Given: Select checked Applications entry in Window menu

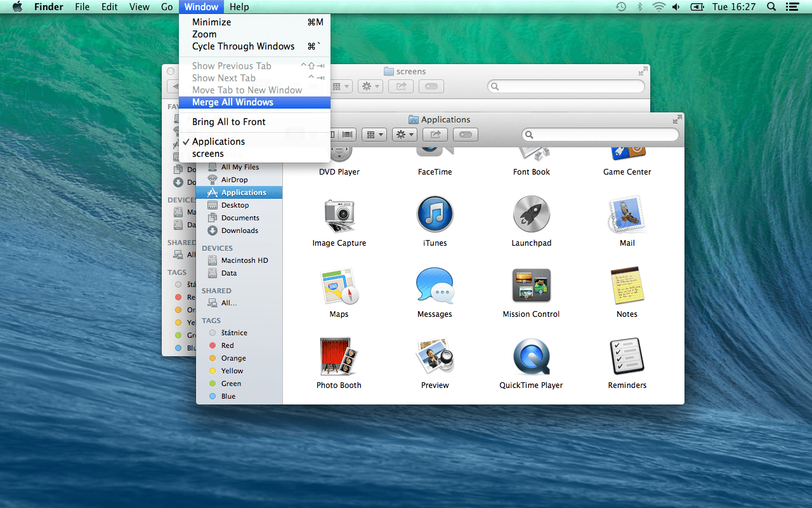Looking at the screenshot, I should 254,142.
